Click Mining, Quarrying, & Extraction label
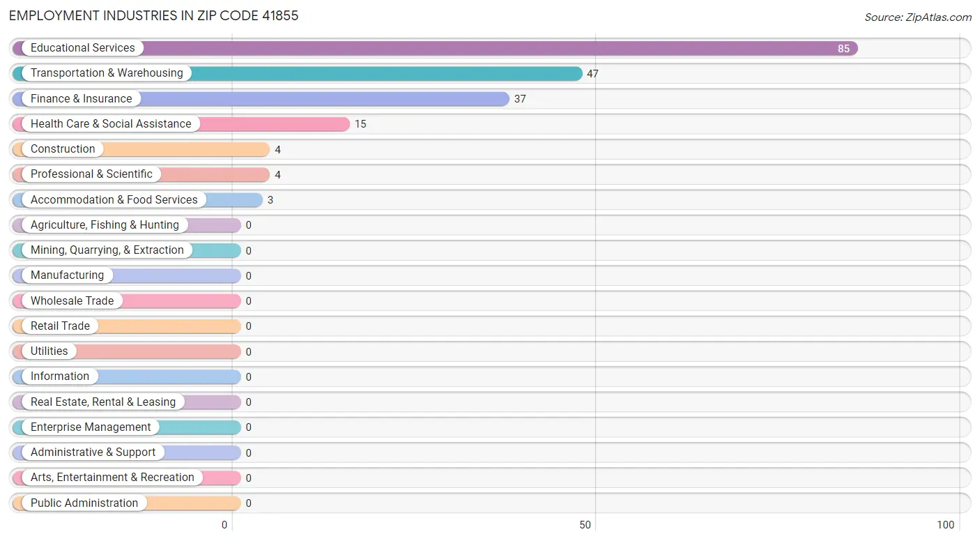The width and height of the screenshot is (980, 541). click(x=107, y=250)
